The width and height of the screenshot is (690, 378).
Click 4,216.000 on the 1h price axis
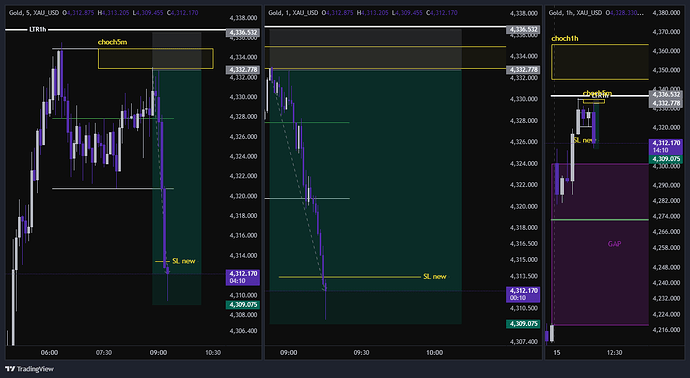pyautogui.click(x=666, y=330)
